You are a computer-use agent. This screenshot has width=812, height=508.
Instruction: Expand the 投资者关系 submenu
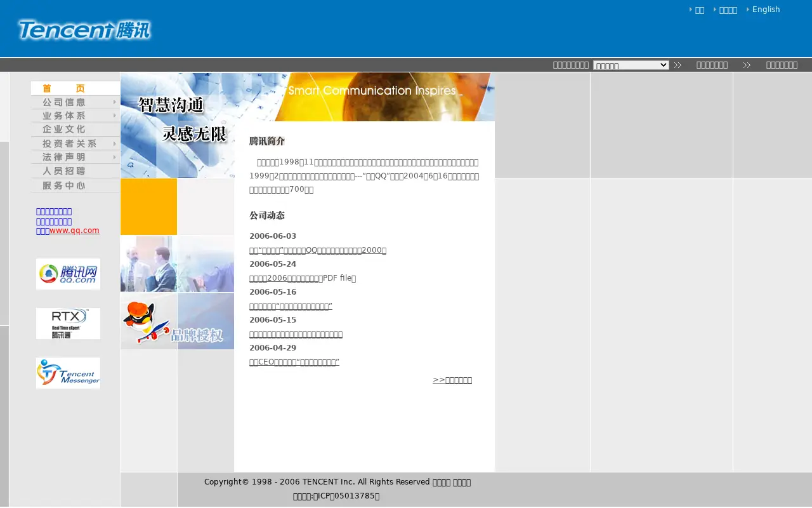click(75, 144)
